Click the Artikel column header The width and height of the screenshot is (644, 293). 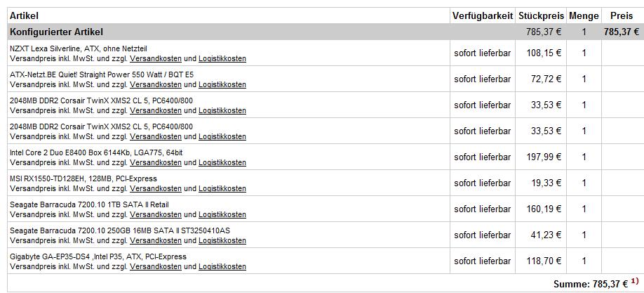click(x=24, y=15)
